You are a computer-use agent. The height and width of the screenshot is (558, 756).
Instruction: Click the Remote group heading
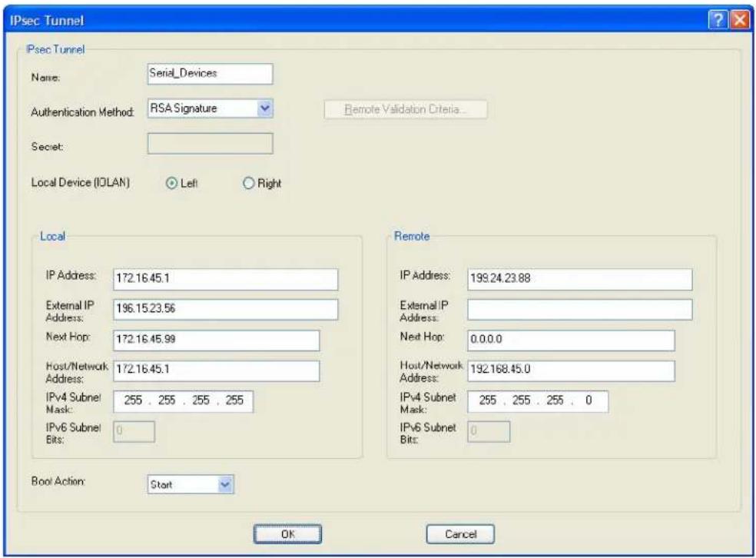coord(412,236)
